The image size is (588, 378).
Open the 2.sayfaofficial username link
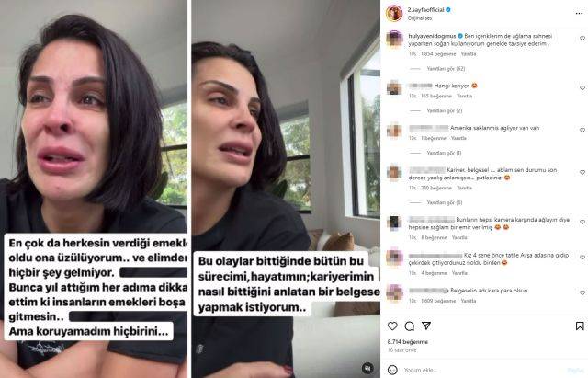[x=425, y=10]
